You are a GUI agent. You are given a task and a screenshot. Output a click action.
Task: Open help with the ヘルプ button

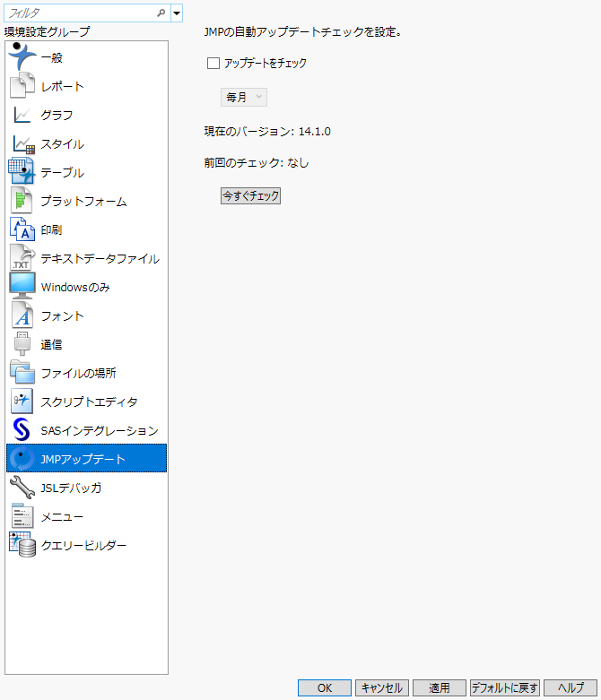click(571, 688)
